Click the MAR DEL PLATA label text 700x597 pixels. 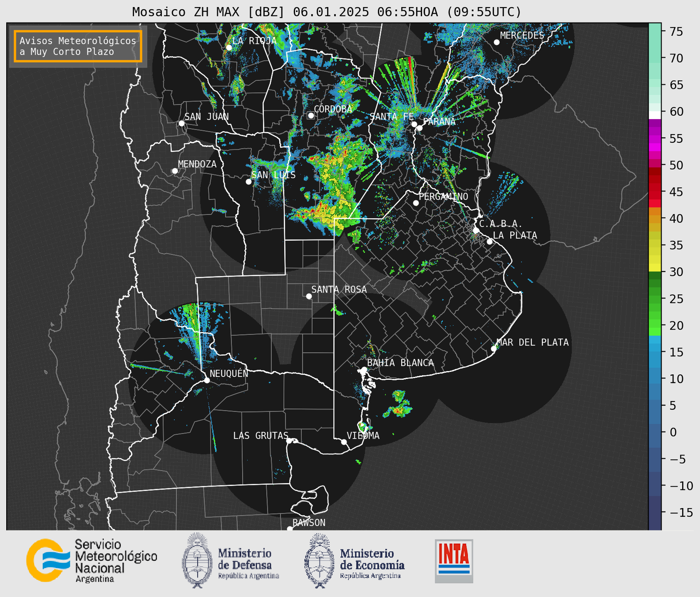(532, 343)
